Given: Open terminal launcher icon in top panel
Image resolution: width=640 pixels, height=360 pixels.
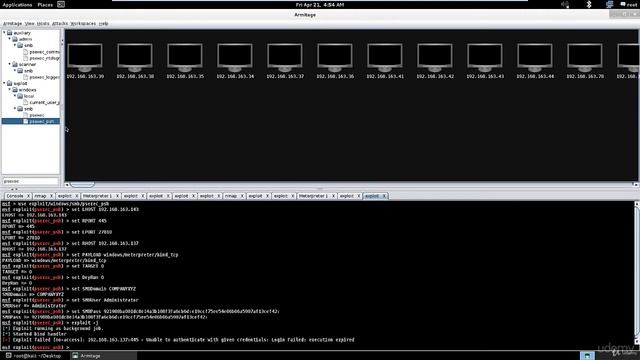Looking at the screenshot, I should point(61,4).
